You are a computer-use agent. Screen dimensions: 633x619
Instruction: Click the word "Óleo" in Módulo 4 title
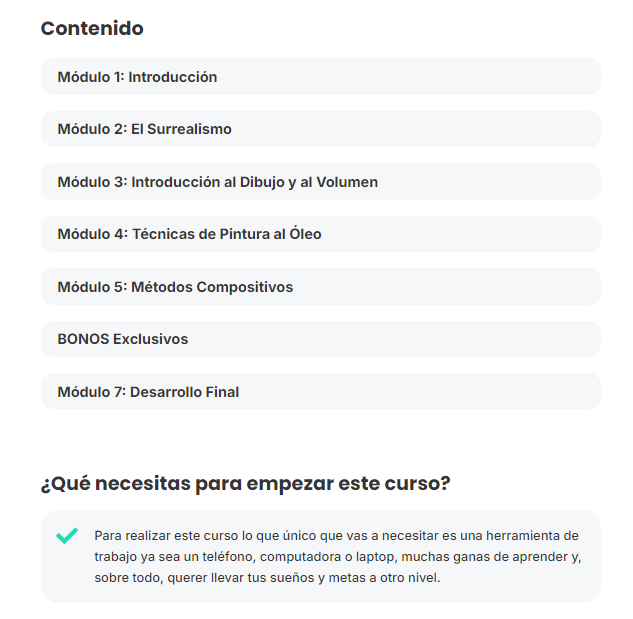(x=305, y=233)
